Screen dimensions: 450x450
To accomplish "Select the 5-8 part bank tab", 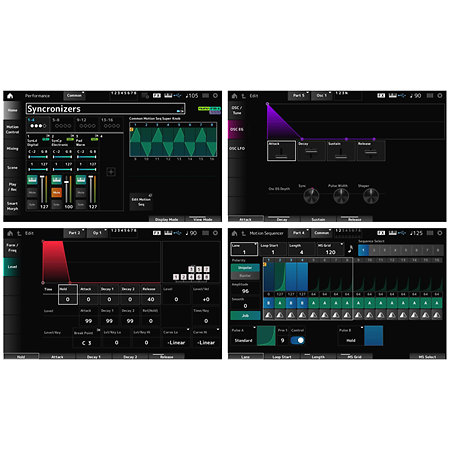I will (63, 123).
